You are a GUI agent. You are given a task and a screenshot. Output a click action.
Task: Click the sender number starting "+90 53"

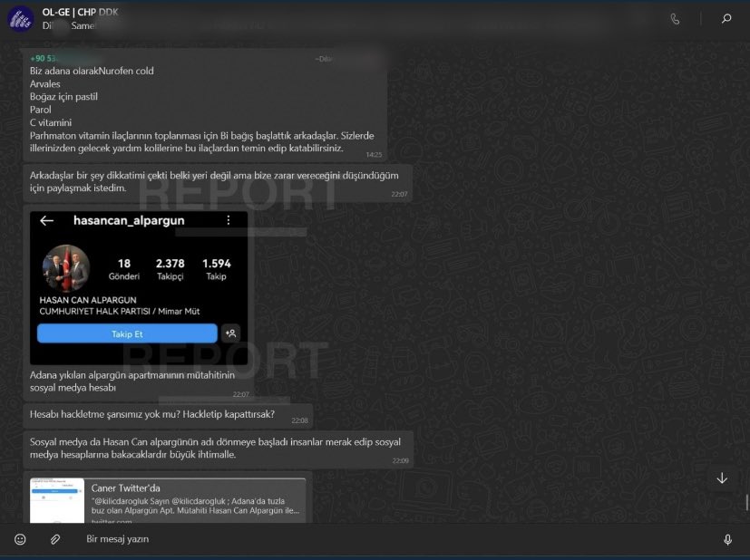[43, 58]
